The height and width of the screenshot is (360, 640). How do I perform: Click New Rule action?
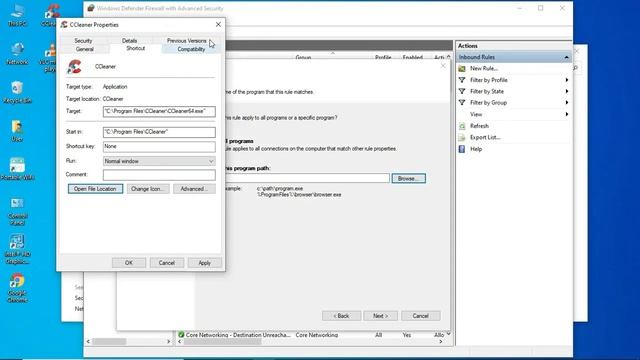point(484,69)
